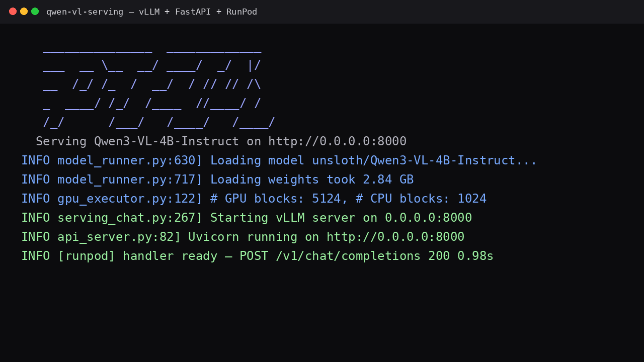The width and height of the screenshot is (644, 362).
Task: Click the log line "[runpod] handler ready"
Action: [257, 256]
